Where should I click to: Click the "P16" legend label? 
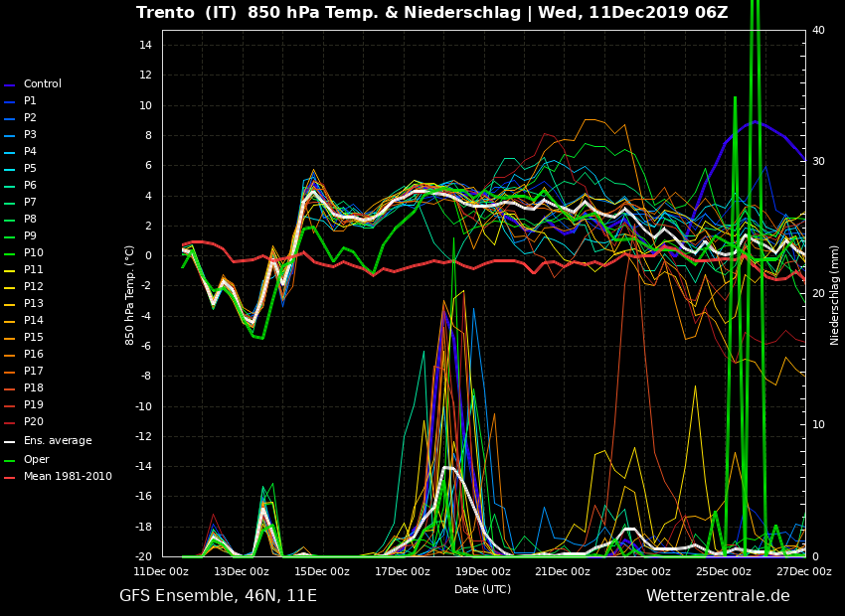[x=34, y=354]
